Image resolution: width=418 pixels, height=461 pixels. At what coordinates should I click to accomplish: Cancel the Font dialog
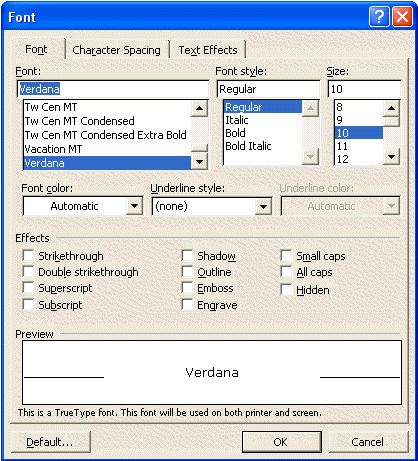(368, 442)
